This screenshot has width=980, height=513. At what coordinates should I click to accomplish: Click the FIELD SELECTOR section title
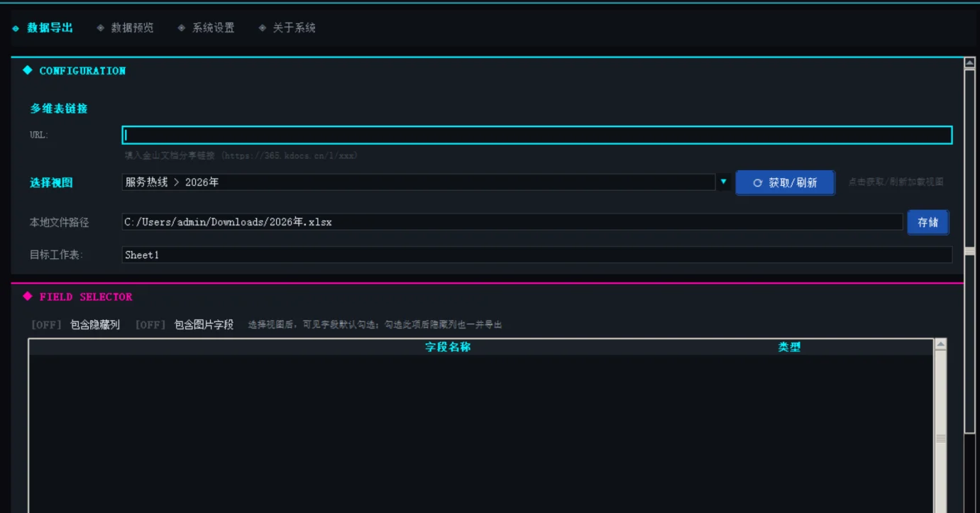(x=86, y=297)
